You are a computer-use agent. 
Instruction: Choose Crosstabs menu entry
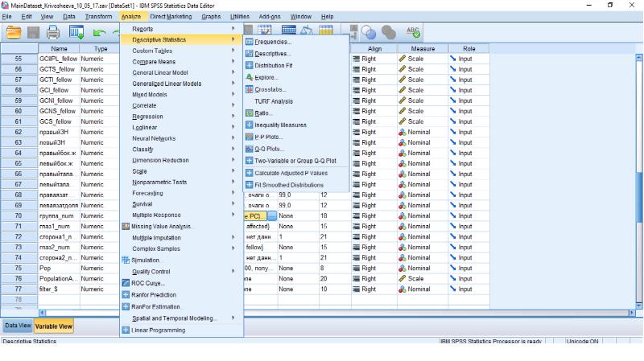pos(270,89)
